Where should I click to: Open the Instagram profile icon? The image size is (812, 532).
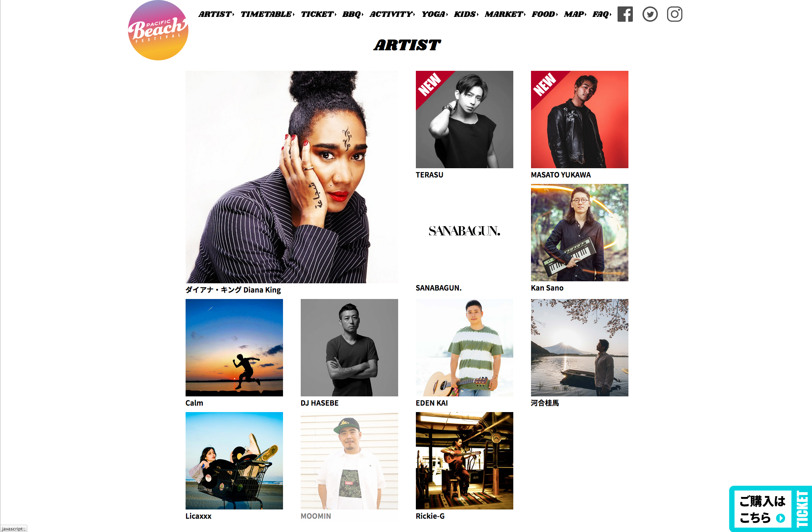click(x=674, y=14)
